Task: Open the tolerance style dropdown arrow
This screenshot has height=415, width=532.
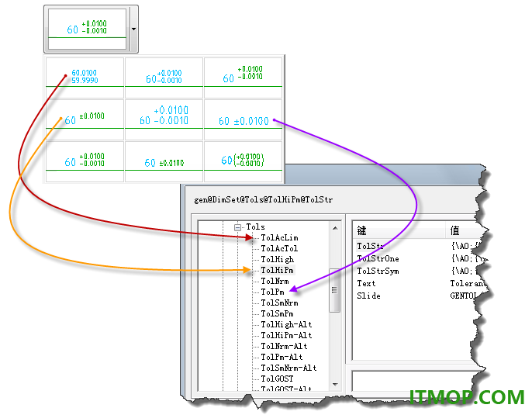Action: [133, 29]
